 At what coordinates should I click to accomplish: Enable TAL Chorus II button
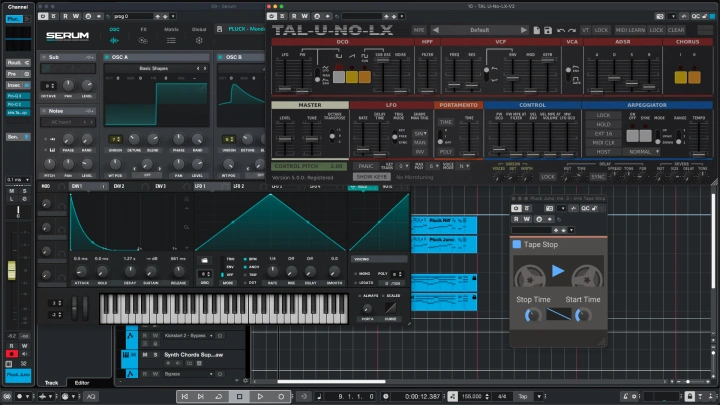pos(694,77)
